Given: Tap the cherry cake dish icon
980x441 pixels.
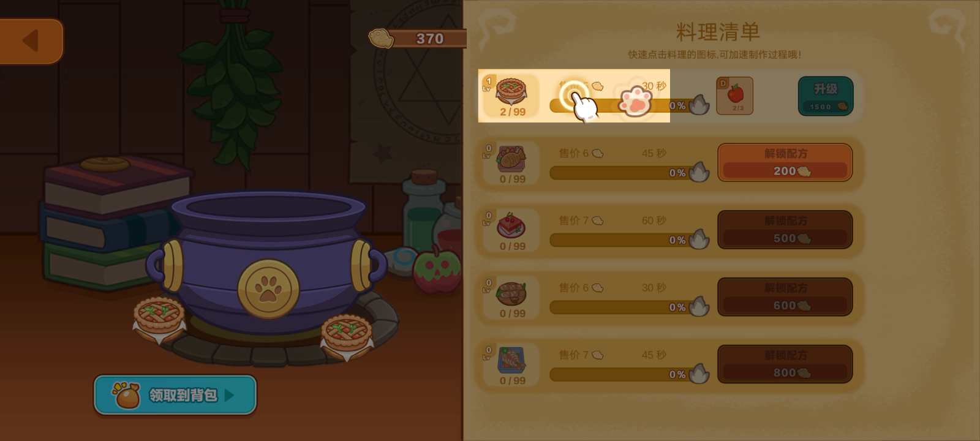Looking at the screenshot, I should (511, 225).
